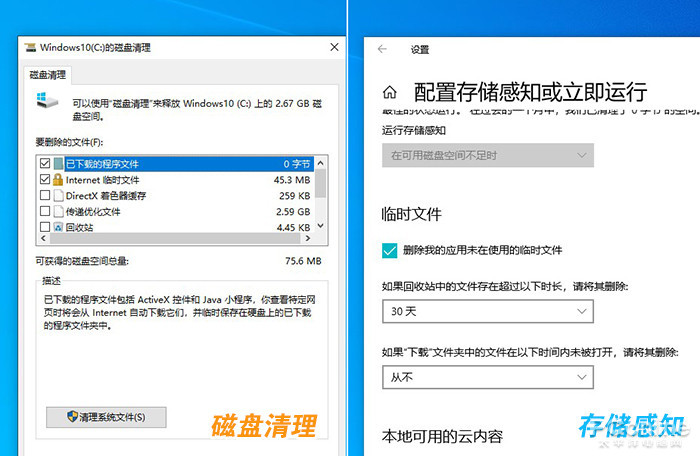
Task: Click the lock icon next to Internet 临时文件
Action: pos(58,180)
